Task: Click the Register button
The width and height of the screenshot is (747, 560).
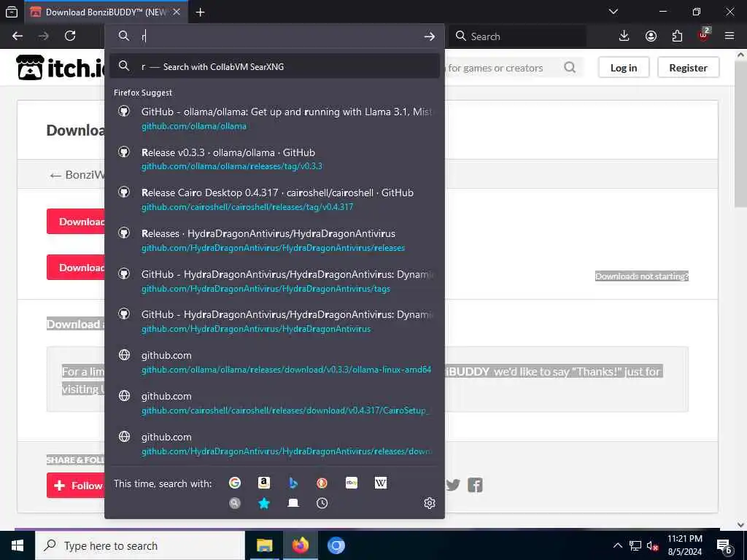Action: [688, 68]
